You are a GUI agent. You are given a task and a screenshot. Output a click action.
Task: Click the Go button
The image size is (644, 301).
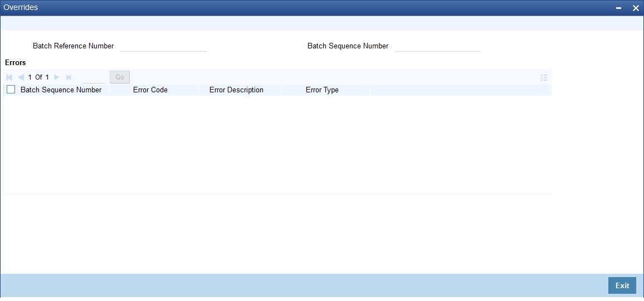[120, 77]
